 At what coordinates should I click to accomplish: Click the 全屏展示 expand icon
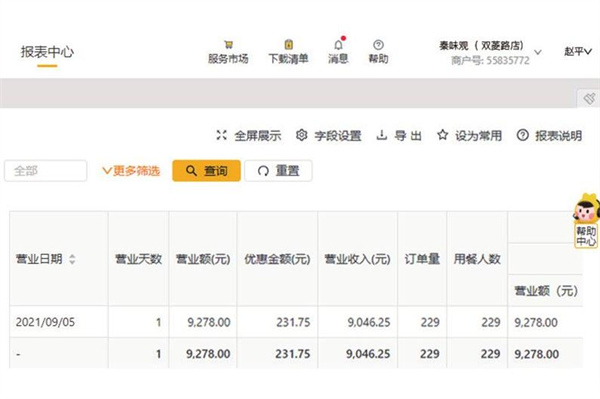tap(222, 135)
